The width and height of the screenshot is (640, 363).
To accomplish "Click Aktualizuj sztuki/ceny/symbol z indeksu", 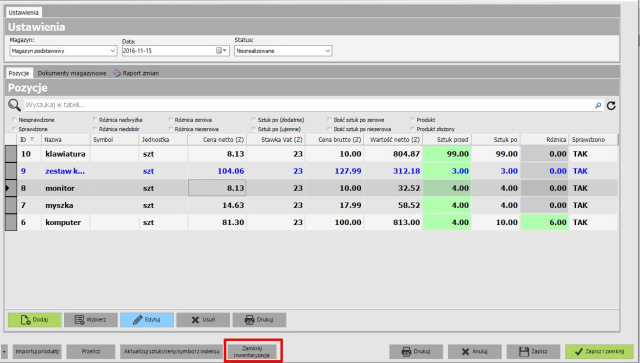I will [171, 352].
